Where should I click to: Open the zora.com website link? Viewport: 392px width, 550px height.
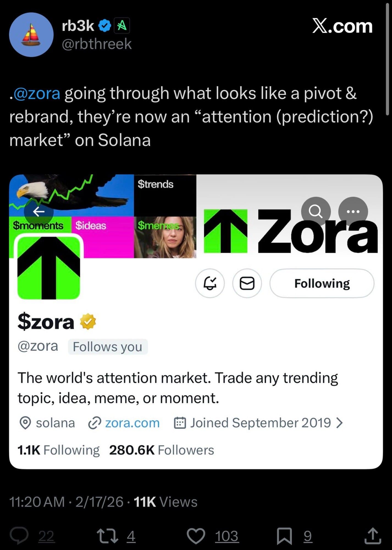point(132,423)
